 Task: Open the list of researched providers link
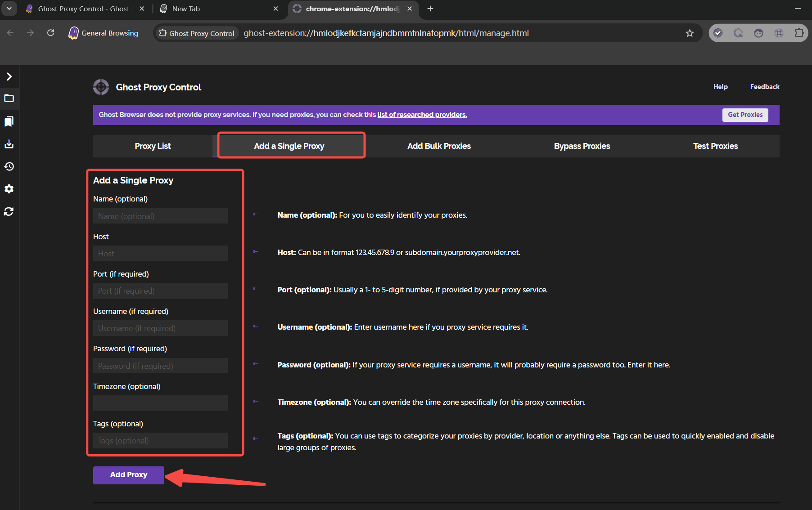click(422, 115)
